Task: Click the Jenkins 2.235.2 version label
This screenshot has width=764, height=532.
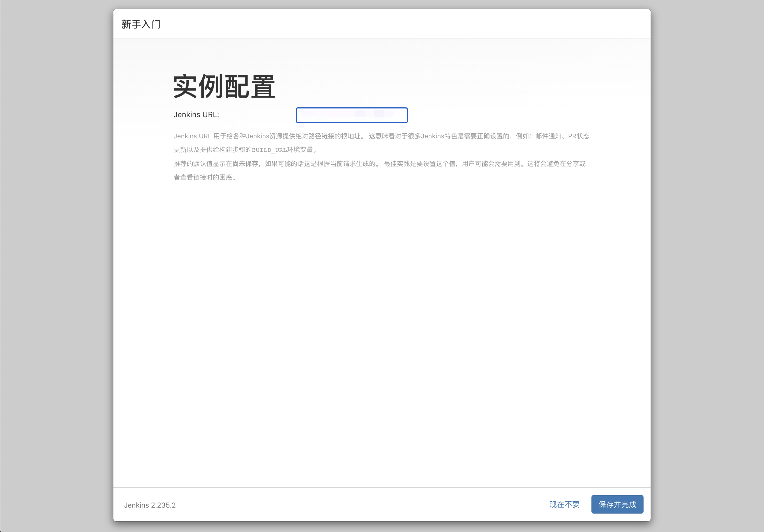Action: (150, 505)
